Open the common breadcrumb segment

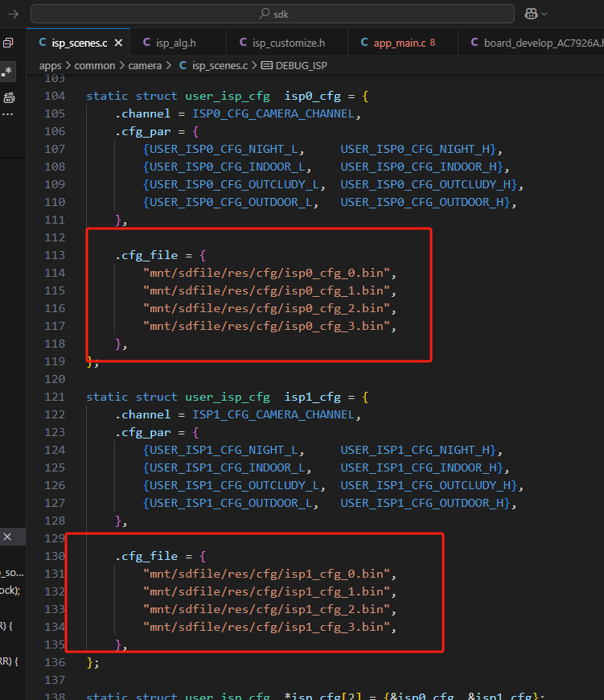coord(95,66)
